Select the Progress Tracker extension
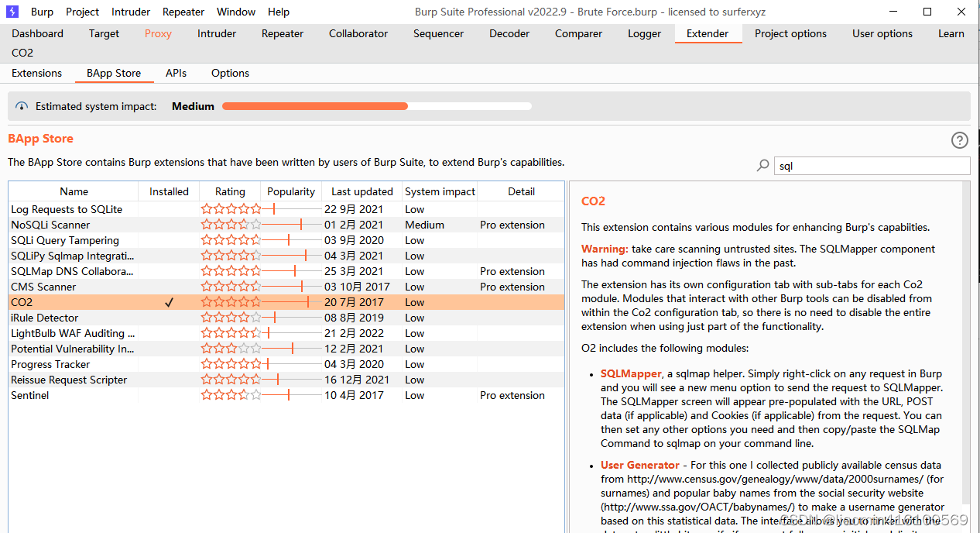 point(286,364)
